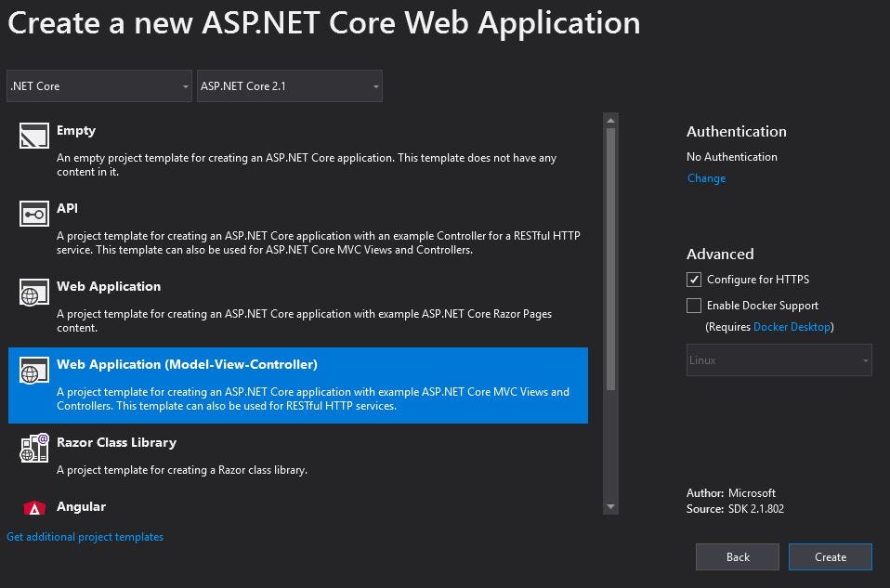Viewport: 890px width, 588px height.
Task: Open the Docker Desktop link
Action: (x=792, y=327)
